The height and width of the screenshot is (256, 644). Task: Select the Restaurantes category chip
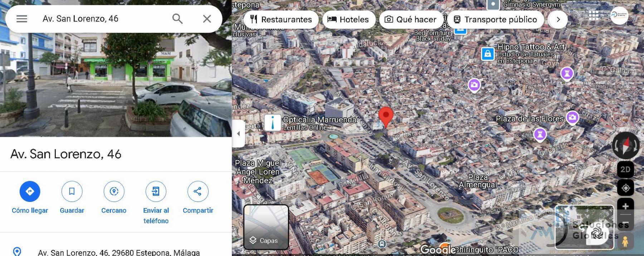coord(281,19)
